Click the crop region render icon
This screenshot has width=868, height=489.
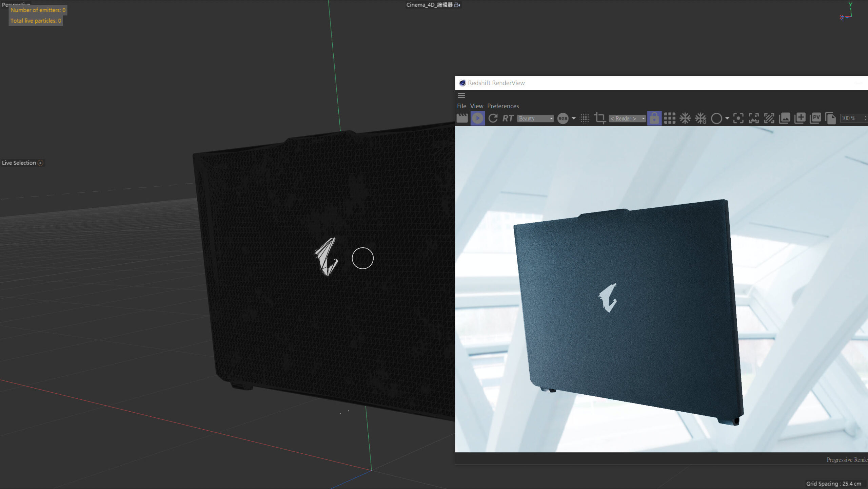pos(600,118)
